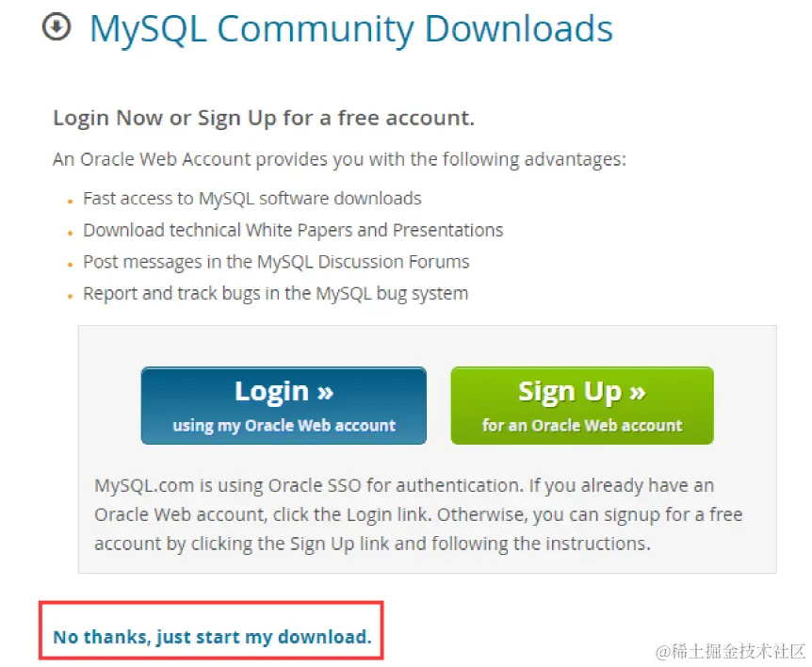This screenshot has width=812, height=667.
Task: Click the green Sign Up button
Action: coord(582,405)
